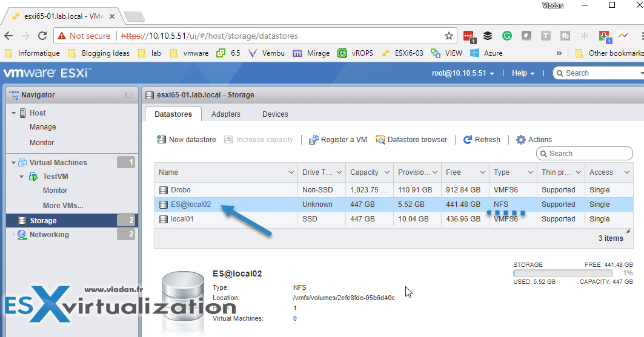Image resolution: width=644 pixels, height=337 pixels.
Task: Collapse the Virtual Machines tree node
Action: tap(13, 163)
